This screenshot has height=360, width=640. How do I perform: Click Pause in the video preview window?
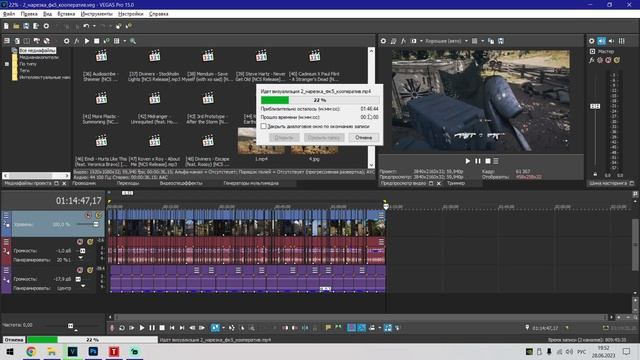pos(478,161)
